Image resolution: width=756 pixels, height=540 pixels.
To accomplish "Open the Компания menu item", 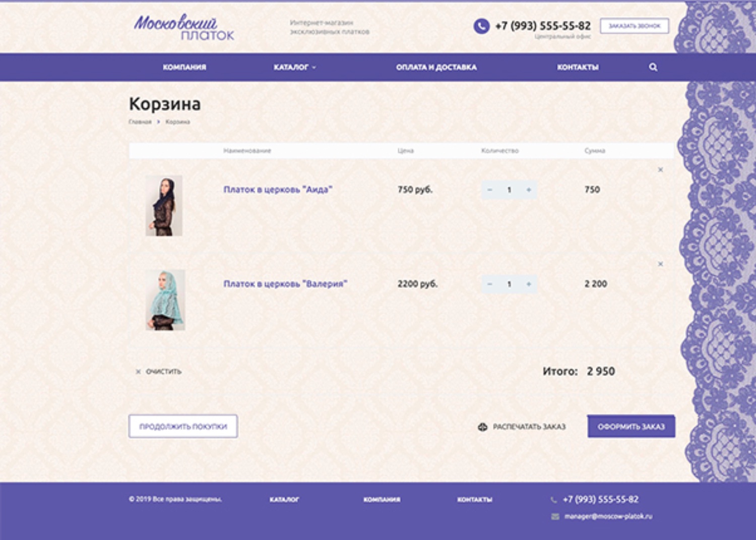I will (x=184, y=67).
